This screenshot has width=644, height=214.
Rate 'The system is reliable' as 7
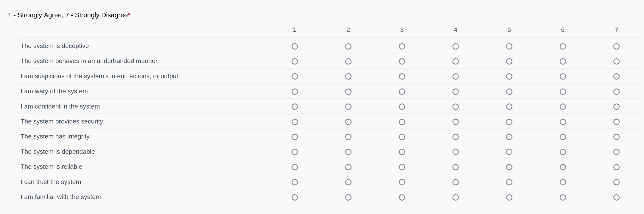pos(616,167)
